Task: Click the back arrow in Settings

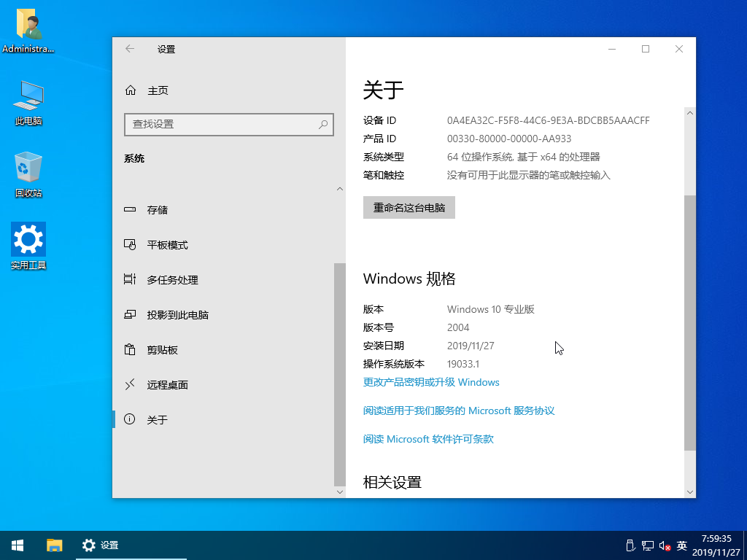Action: 130,49
